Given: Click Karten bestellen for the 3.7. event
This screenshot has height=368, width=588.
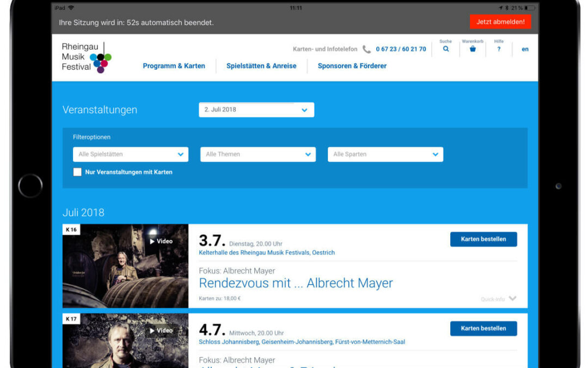Looking at the screenshot, I should tap(483, 239).
